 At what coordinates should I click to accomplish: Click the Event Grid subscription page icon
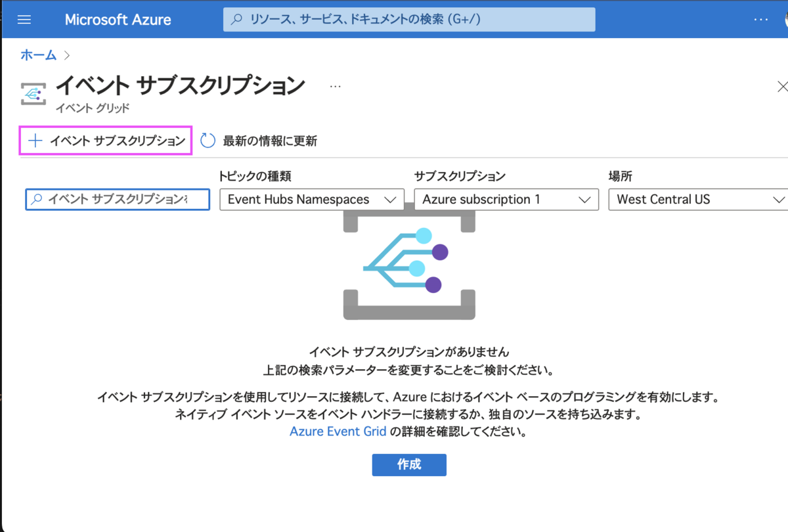34,94
